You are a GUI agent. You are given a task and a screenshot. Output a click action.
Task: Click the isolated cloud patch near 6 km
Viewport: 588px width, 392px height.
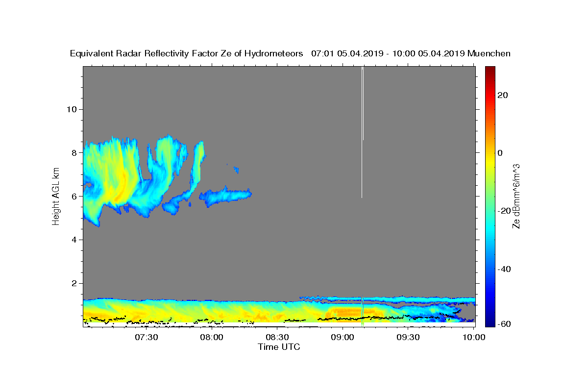click(226, 196)
